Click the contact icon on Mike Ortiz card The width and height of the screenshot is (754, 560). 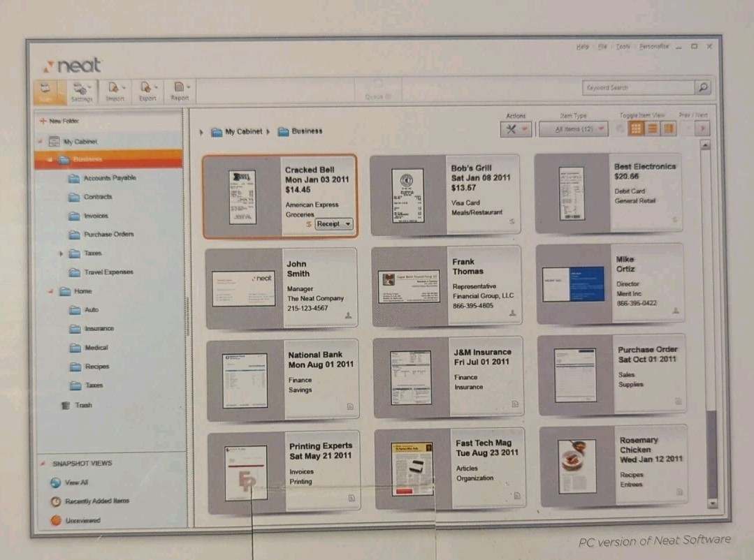pos(676,311)
